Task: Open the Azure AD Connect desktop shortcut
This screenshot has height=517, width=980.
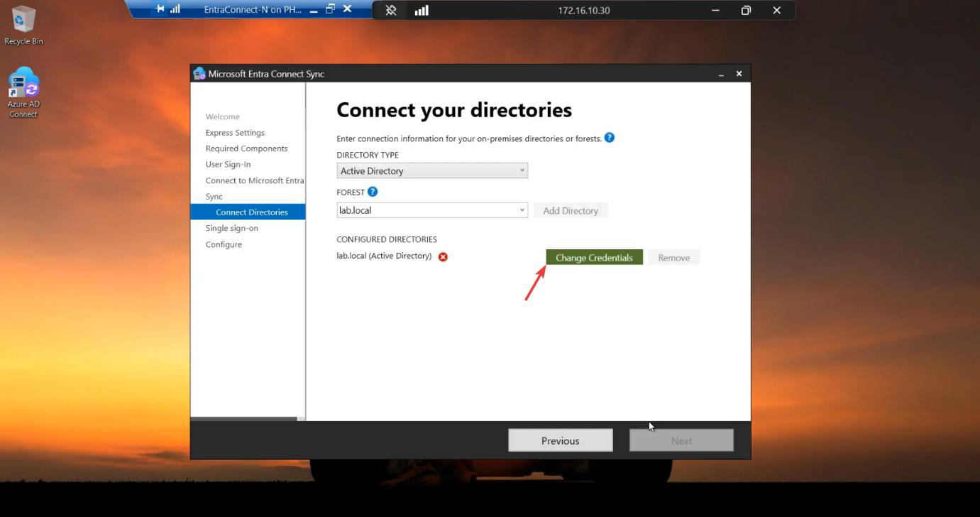Action: coord(23,92)
